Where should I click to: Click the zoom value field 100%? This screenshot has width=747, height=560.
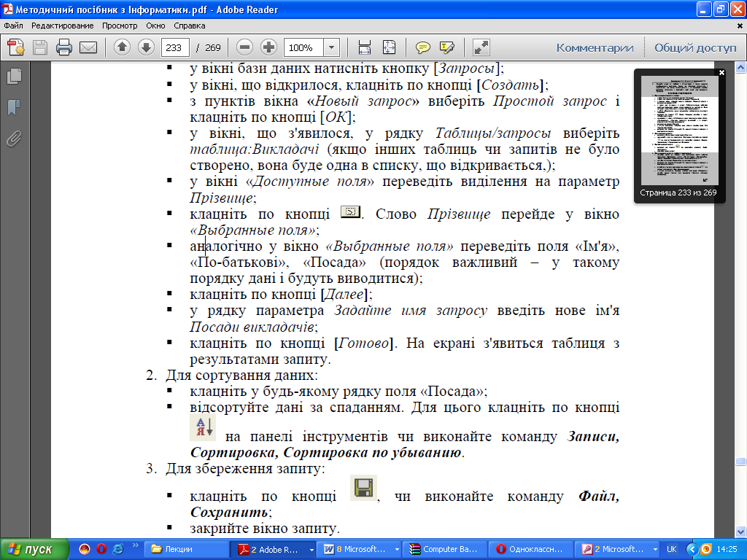304,47
